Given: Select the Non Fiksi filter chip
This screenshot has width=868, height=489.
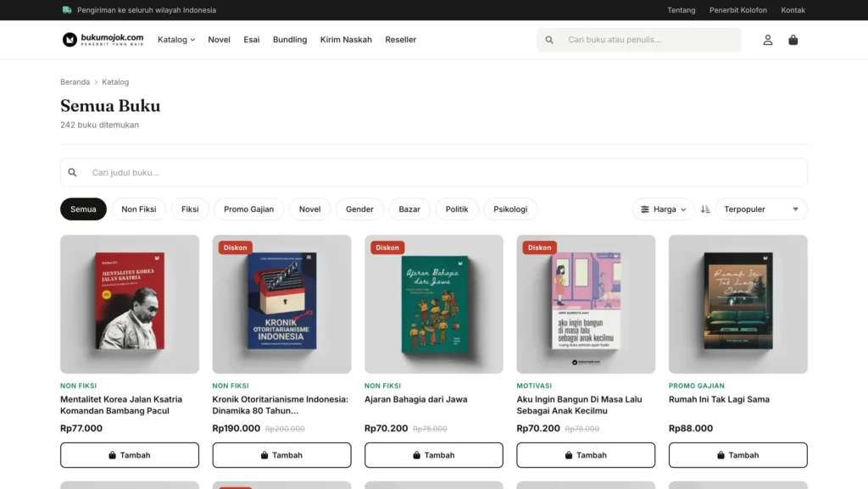Looking at the screenshot, I should (x=139, y=209).
